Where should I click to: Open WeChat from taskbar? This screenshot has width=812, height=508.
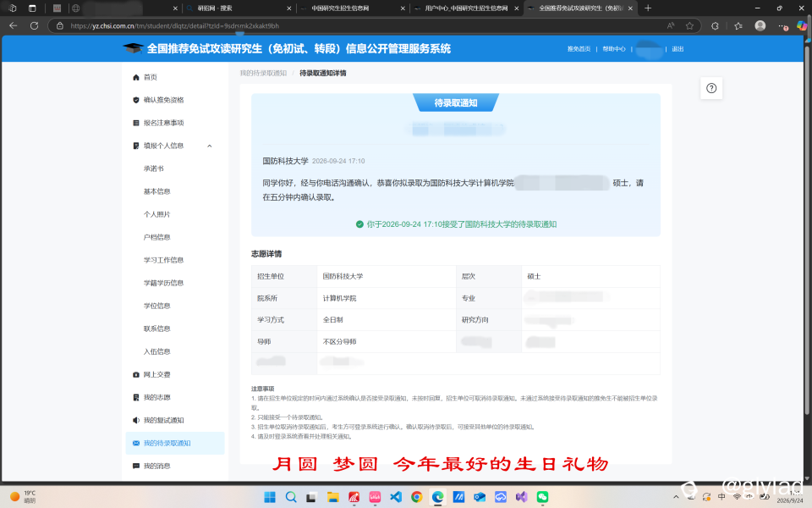pyautogui.click(x=542, y=497)
